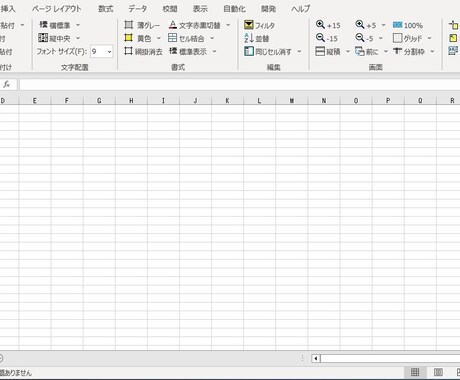Open the -5 zoom dropdown arrow
Screen dimensions: 460x380
click(x=381, y=38)
